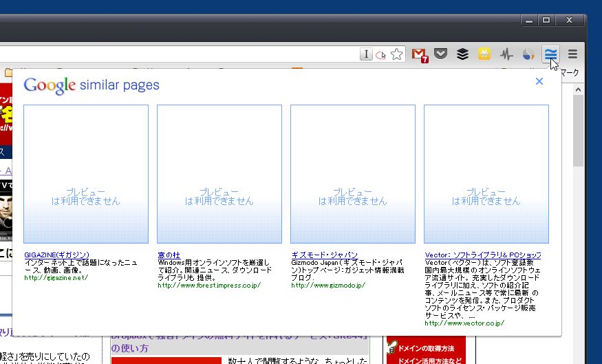Bookmark this page with the star icon
The image size is (602, 364).
396,54
